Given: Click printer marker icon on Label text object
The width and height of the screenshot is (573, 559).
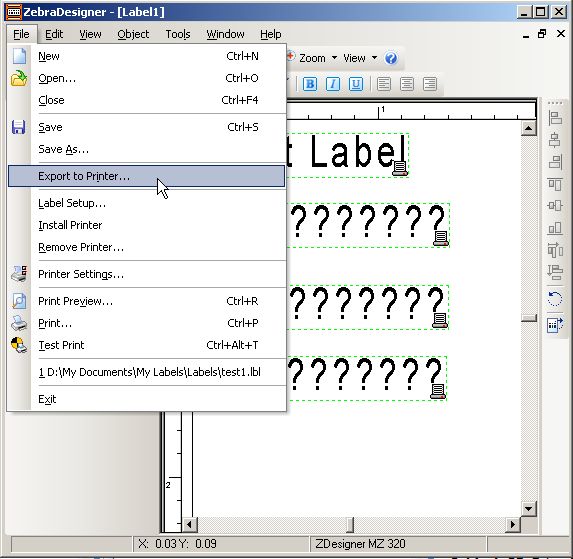Looking at the screenshot, I should [x=400, y=168].
